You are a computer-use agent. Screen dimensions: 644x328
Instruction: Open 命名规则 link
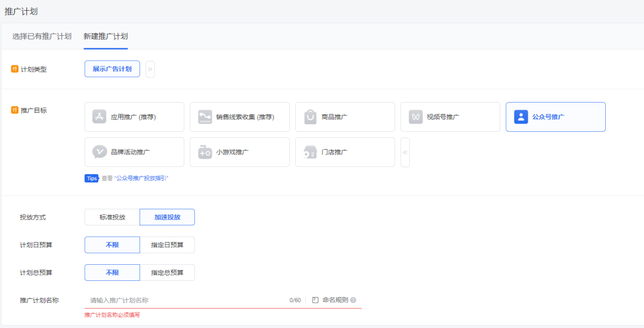335,300
